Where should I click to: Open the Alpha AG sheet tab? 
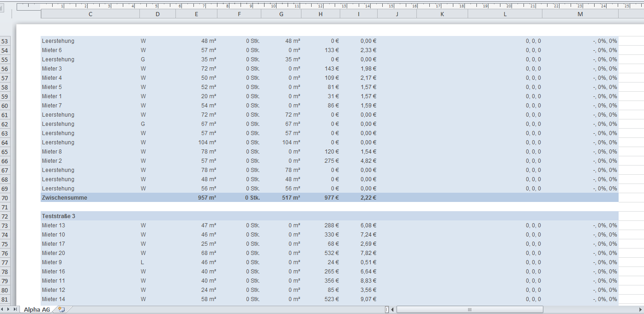pyautogui.click(x=37, y=309)
